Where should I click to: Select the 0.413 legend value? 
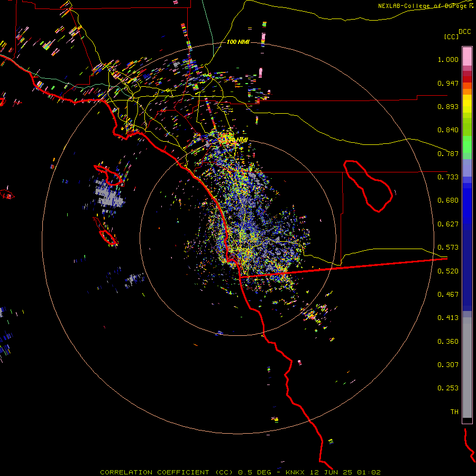coord(448,318)
